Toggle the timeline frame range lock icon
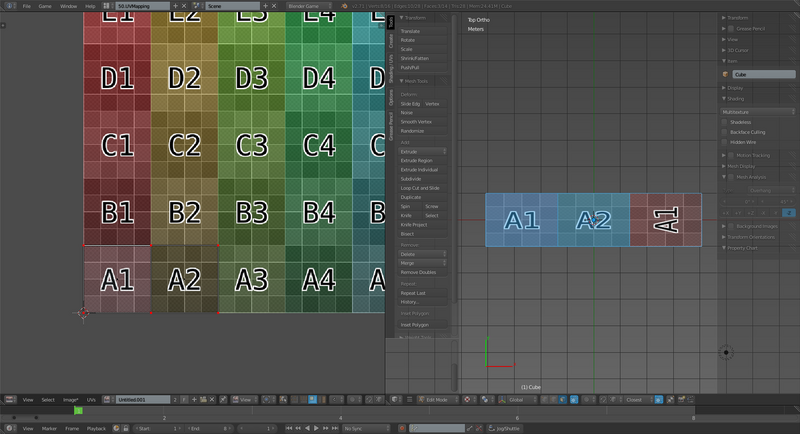 pos(126,428)
